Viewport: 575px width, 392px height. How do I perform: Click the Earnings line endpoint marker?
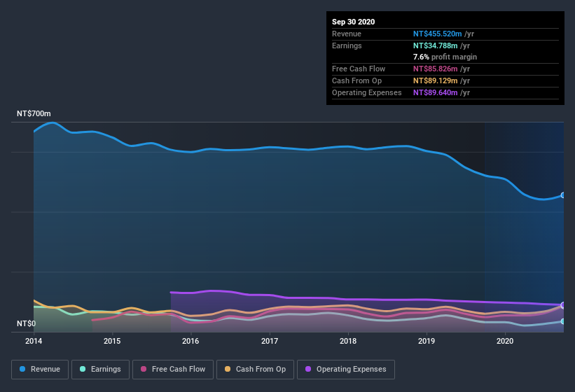point(563,321)
